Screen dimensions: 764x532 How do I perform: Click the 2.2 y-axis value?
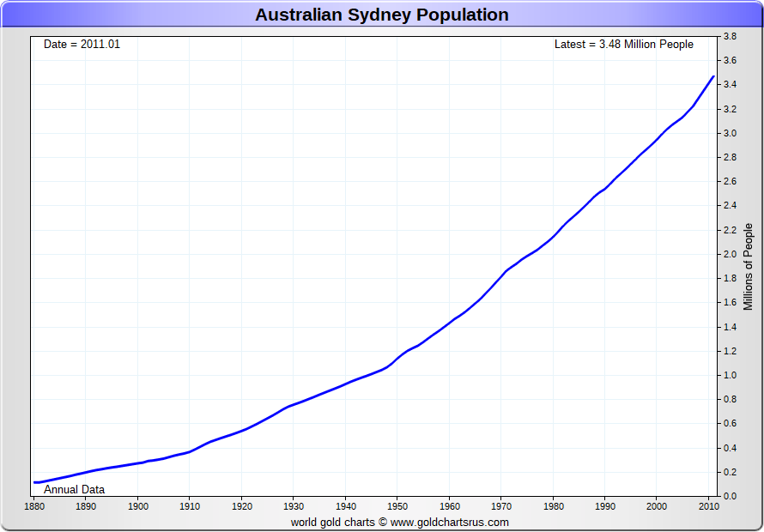(730, 230)
